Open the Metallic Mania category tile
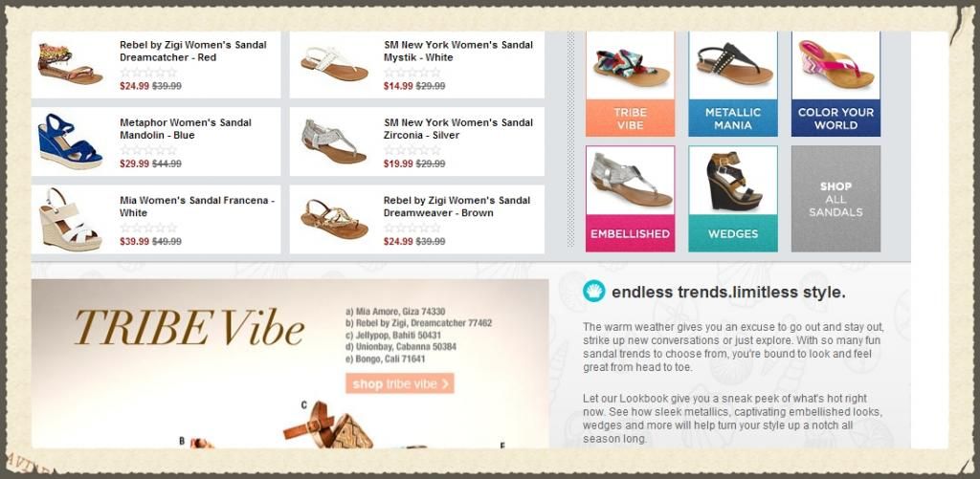The height and width of the screenshot is (479, 980). [733, 84]
